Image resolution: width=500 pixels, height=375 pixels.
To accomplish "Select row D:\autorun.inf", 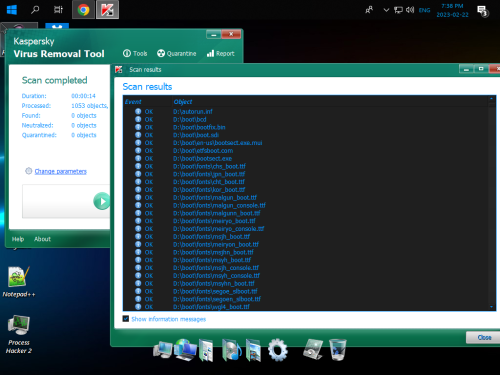I will tap(306, 112).
